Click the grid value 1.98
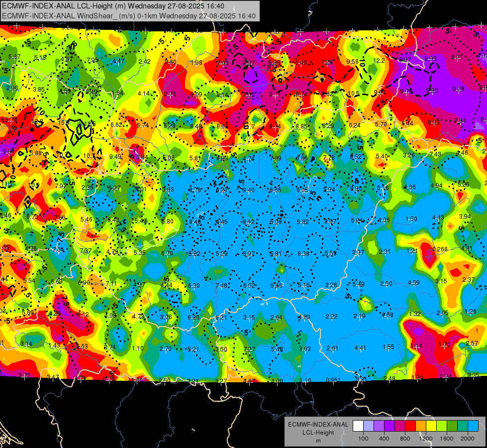The height and width of the screenshot is (448, 487). (x=196, y=63)
